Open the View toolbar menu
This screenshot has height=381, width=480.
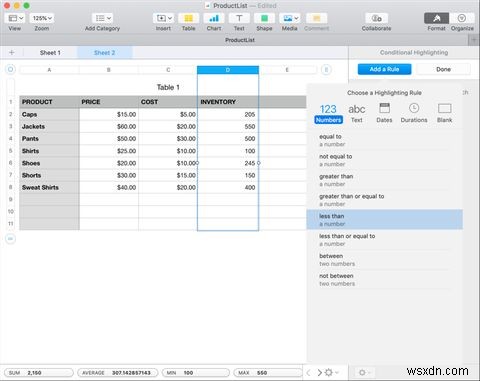point(15,18)
